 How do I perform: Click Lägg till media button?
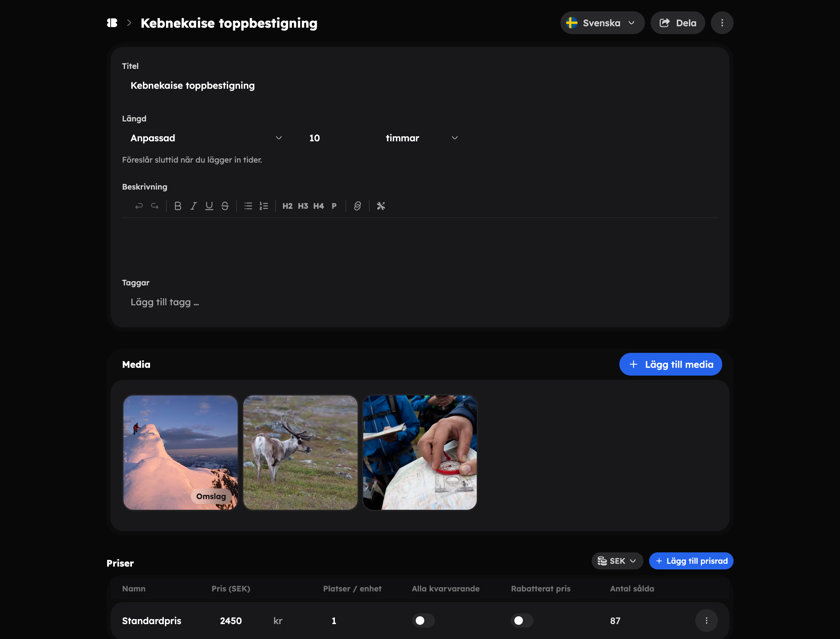pyautogui.click(x=670, y=364)
